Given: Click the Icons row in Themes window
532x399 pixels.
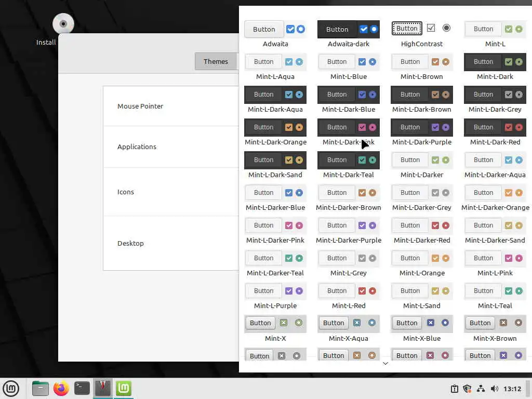Looking at the screenshot, I should [x=171, y=192].
